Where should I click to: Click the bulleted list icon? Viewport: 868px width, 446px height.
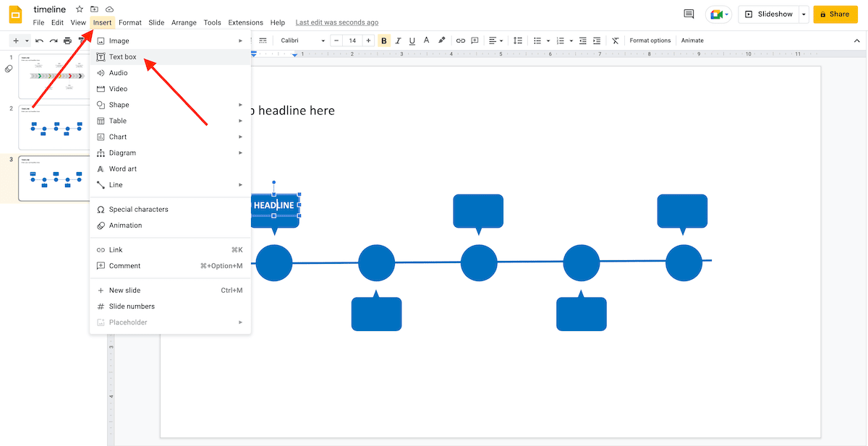[538, 40]
